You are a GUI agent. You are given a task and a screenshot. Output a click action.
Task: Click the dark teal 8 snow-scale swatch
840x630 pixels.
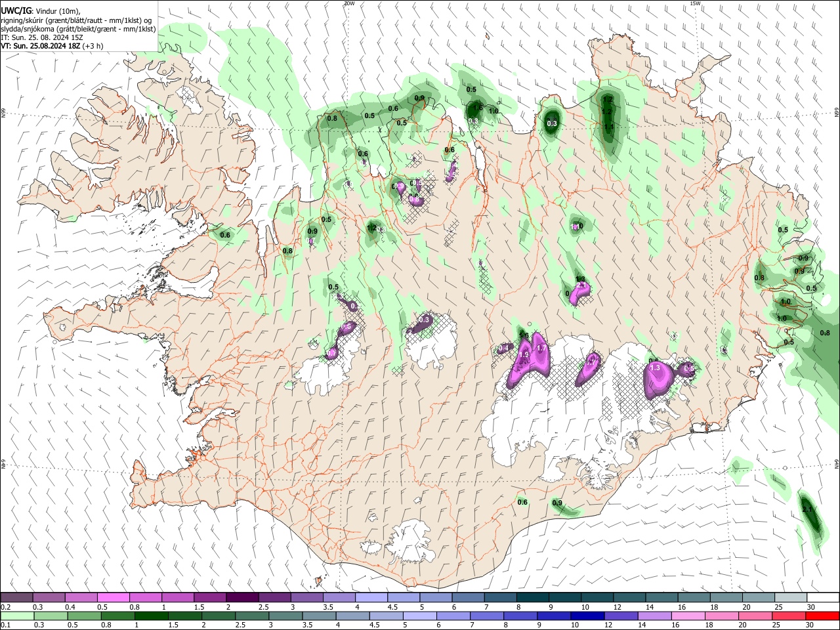pyautogui.click(x=533, y=597)
